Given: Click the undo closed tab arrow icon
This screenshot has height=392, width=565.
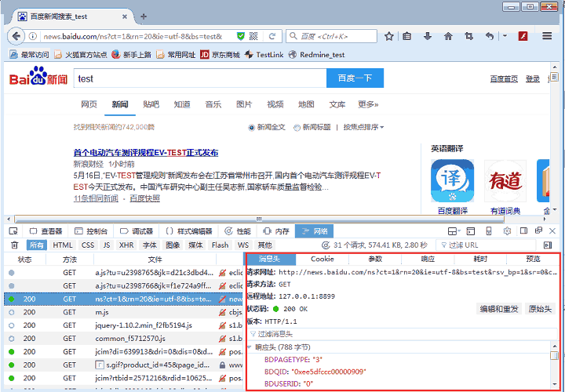Looking at the screenshot, I should (489, 36).
